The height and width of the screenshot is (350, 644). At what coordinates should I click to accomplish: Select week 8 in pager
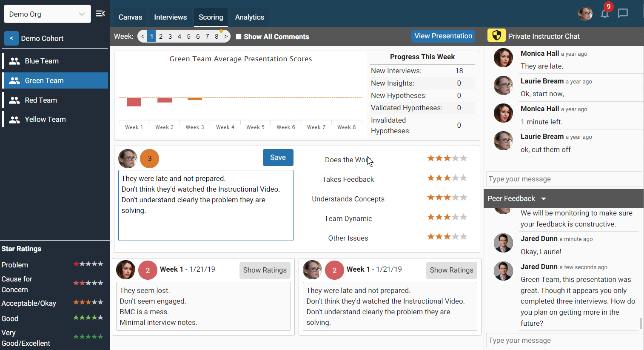pyautogui.click(x=217, y=36)
